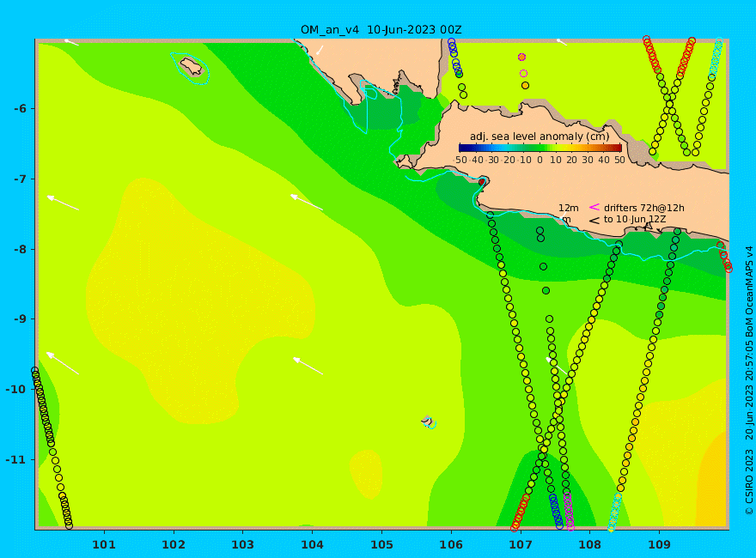Viewport: 756px width, 558px height.
Task: Click longitude axis label '106'
Action: pyautogui.click(x=451, y=545)
